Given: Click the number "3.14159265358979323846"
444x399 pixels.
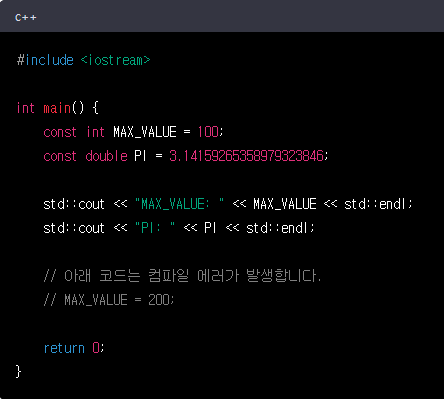Looking at the screenshot, I should (246, 156).
